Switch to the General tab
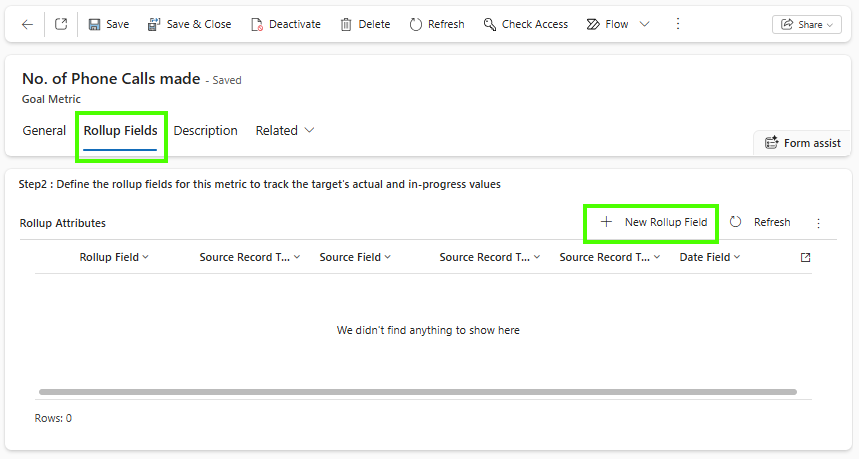859x459 pixels. click(44, 131)
